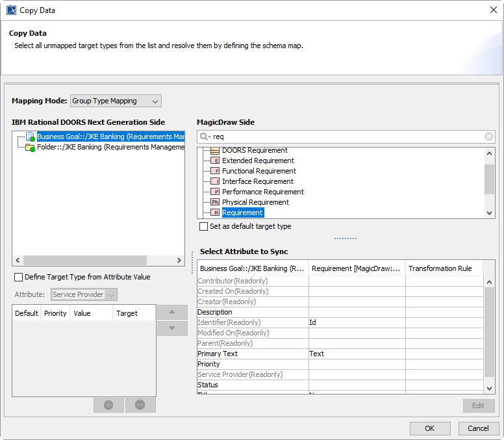Open the search options magnifier dropdown
The image size is (504, 440).
tap(205, 136)
